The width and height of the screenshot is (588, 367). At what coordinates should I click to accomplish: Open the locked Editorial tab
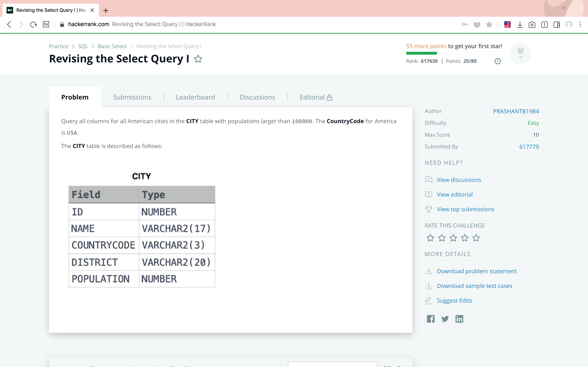(316, 97)
